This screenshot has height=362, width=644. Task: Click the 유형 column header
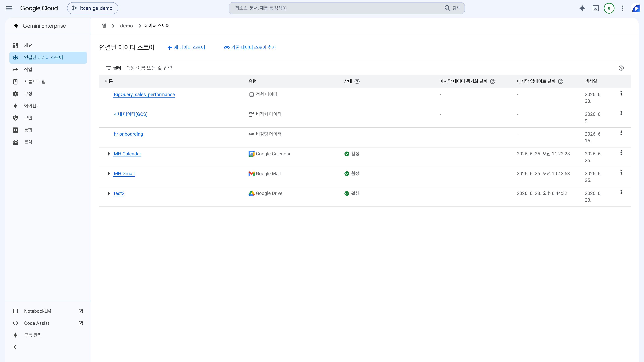pos(252,81)
